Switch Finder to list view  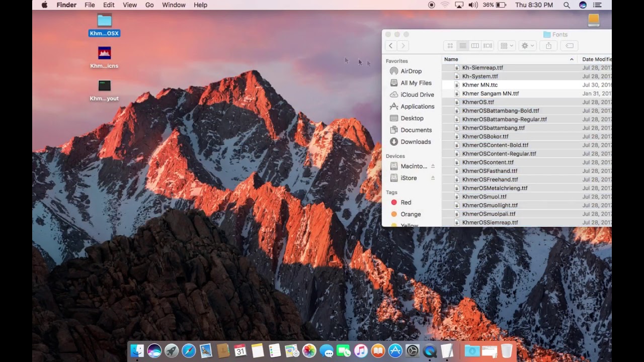point(463,46)
